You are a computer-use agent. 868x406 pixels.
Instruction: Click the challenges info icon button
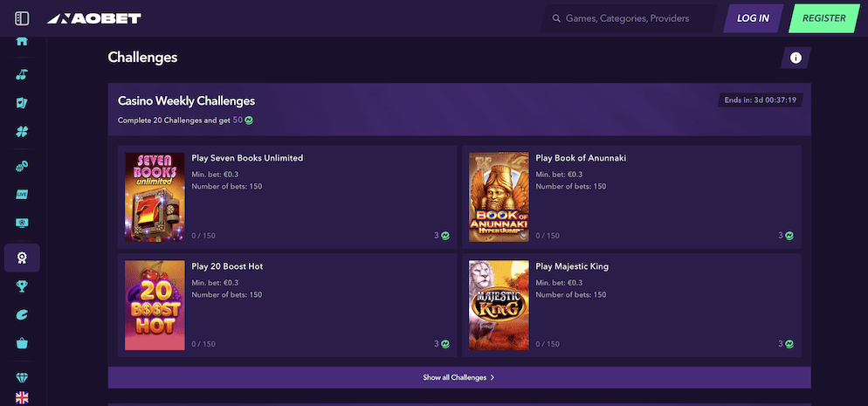click(x=796, y=58)
